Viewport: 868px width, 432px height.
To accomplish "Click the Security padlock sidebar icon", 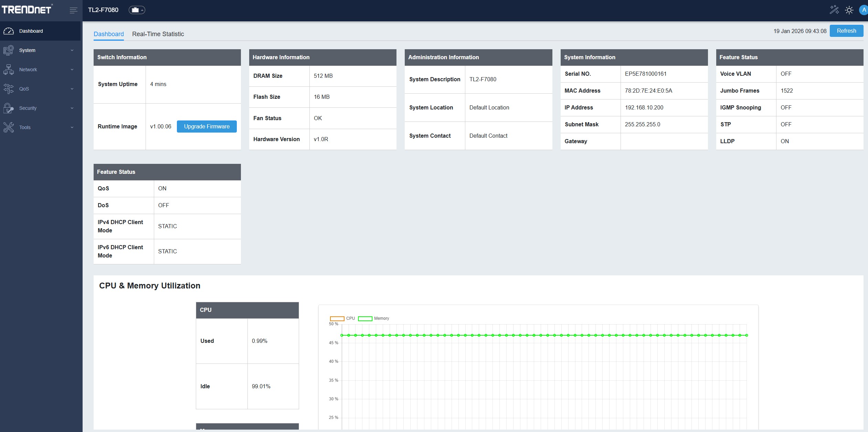I will point(9,108).
